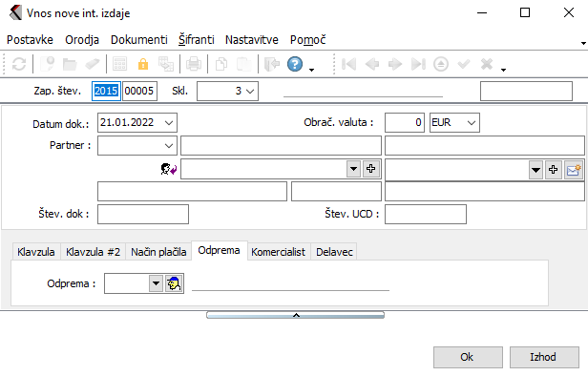Click the open folder toolbar icon
588x376 pixels.
(70, 64)
